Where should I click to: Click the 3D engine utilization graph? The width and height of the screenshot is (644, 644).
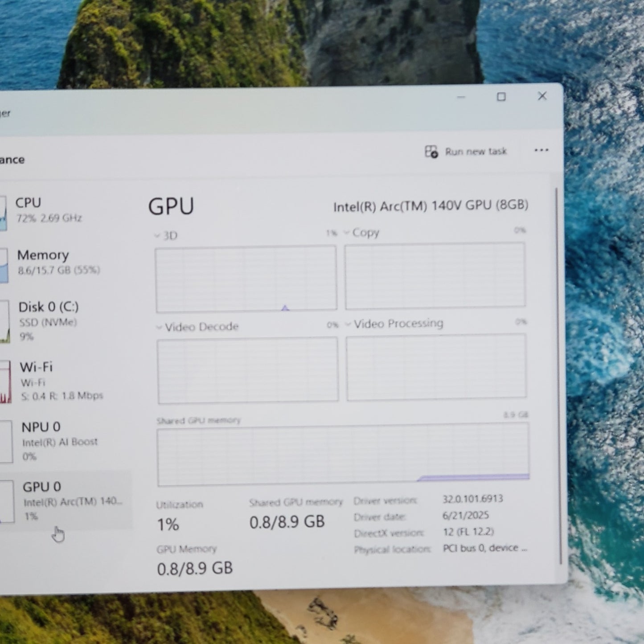point(246,279)
